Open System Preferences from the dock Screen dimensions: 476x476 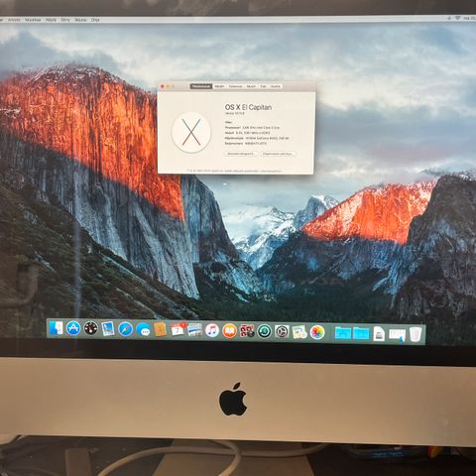point(282,331)
